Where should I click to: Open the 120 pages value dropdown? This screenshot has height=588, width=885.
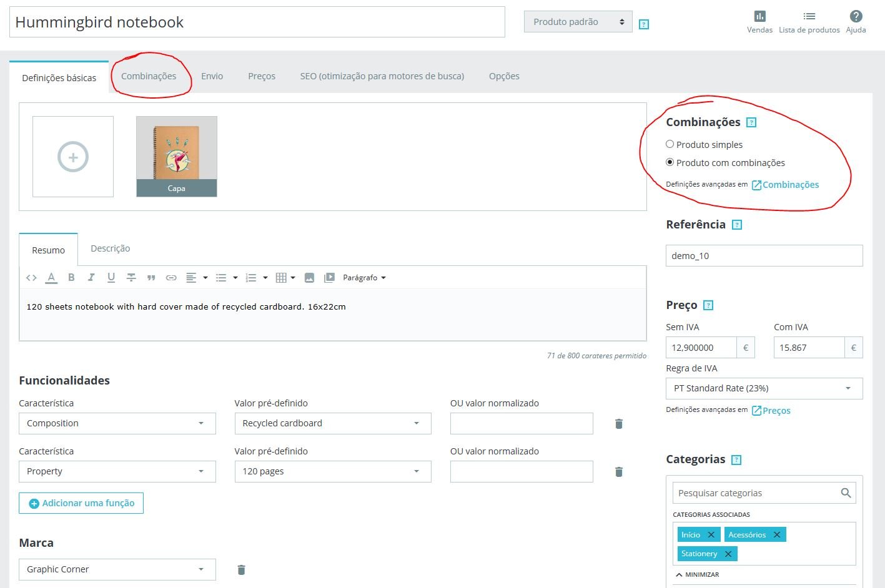tap(333, 471)
